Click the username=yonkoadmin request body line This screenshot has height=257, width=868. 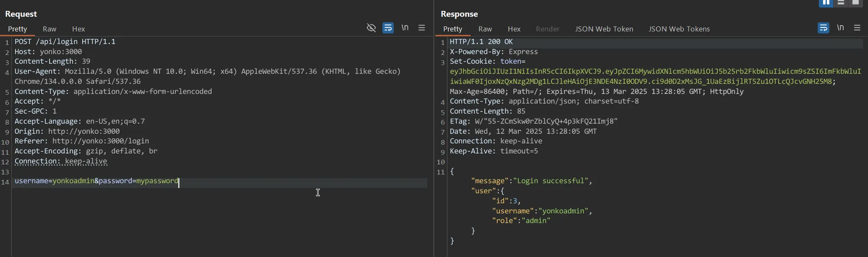[x=97, y=181]
